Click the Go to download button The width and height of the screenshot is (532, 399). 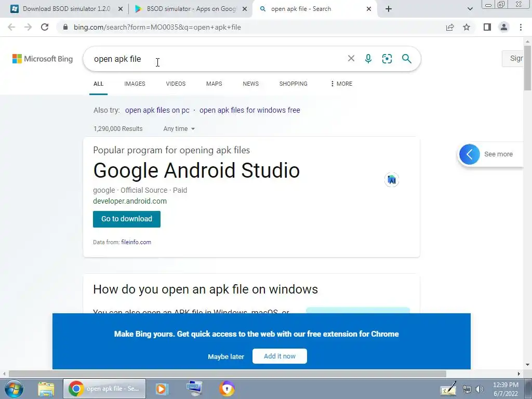(127, 219)
